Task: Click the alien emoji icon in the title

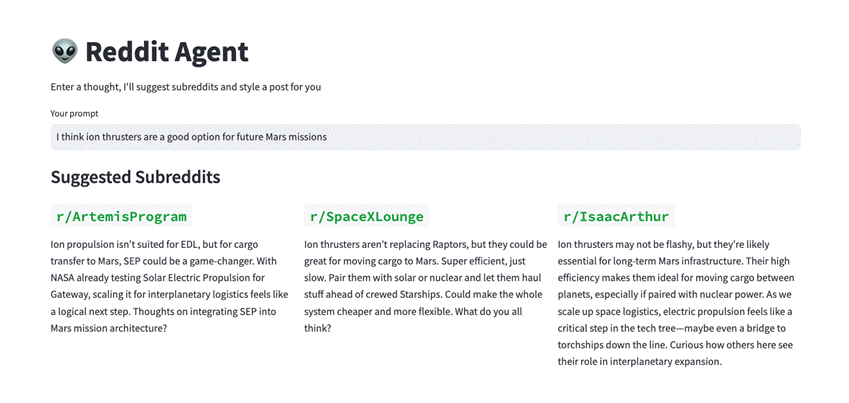Action: tap(64, 52)
